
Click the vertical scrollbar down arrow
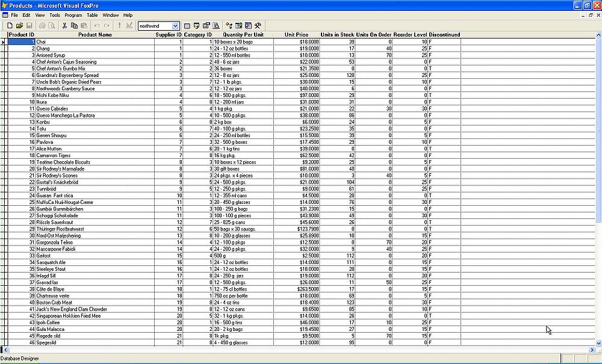click(x=598, y=343)
